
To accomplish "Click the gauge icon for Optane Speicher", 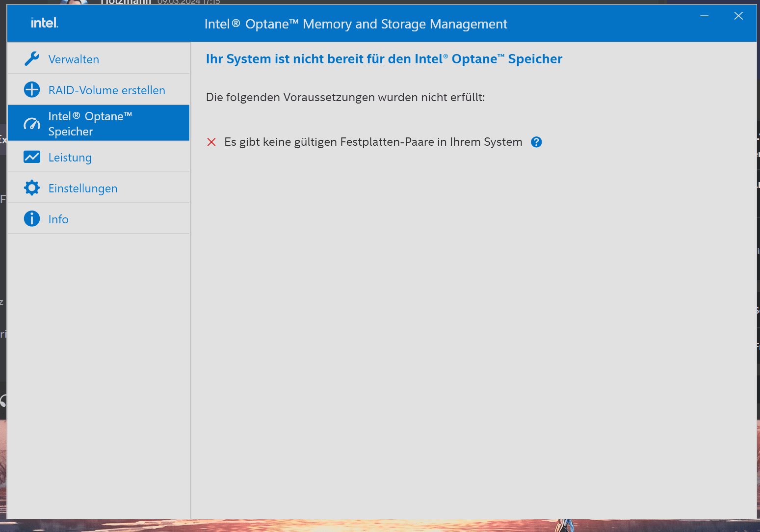I will click(x=32, y=124).
